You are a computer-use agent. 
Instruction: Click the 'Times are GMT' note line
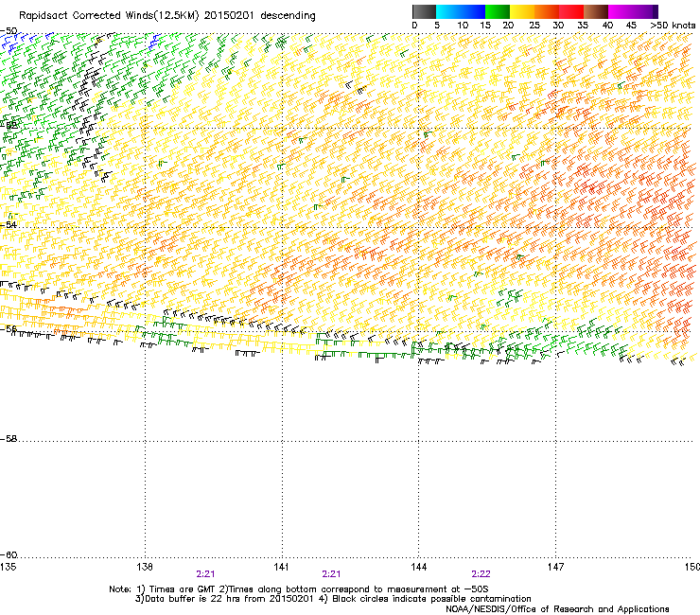coord(299,589)
